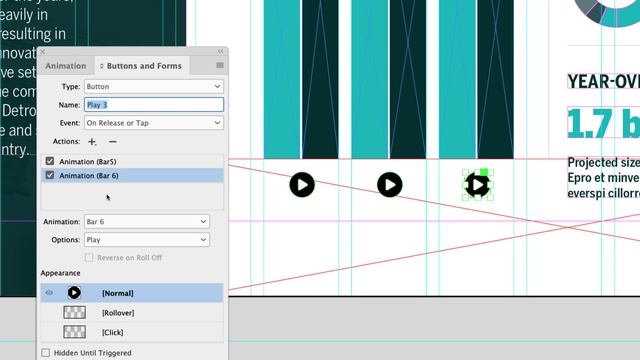Uncheck the Animation (Bar5) action
Image resolution: width=640 pixels, height=360 pixels.
pyautogui.click(x=50, y=161)
